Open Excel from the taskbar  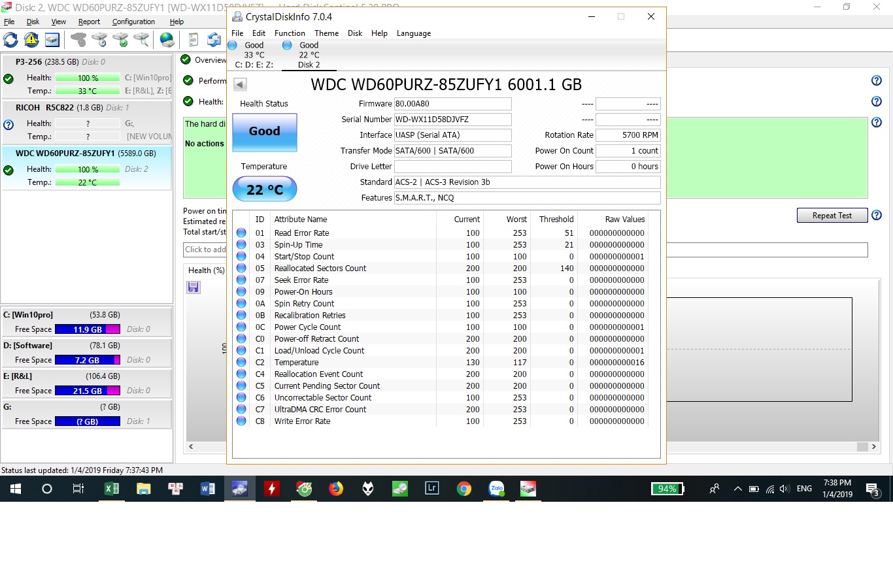point(112,489)
